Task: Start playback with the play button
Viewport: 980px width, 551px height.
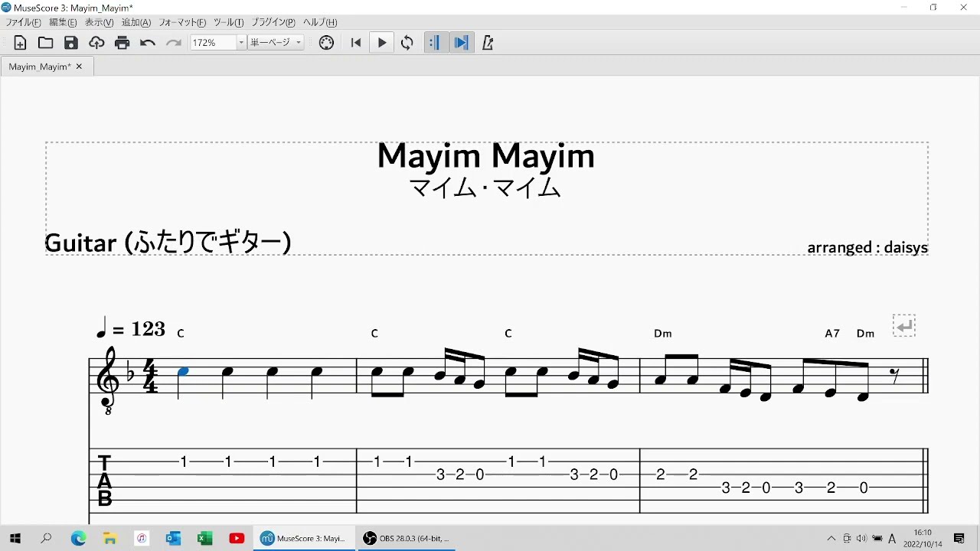Action: [x=382, y=43]
